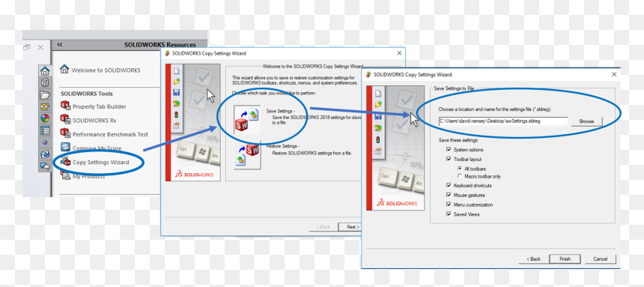Disable the Mouse gestures checkbox
Image resolution: width=644 pixels, height=287 pixels.
[x=448, y=196]
